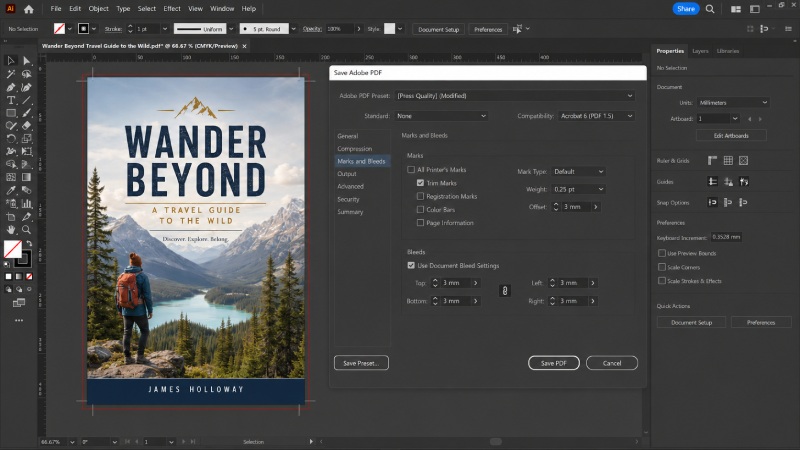Select the Rectangle tool

pos(11,113)
